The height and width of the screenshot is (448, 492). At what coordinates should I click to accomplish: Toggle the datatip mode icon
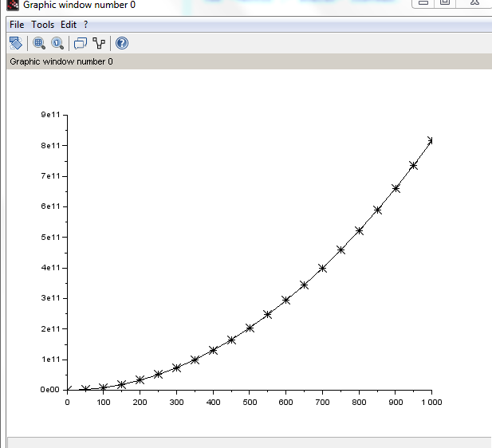[81, 43]
